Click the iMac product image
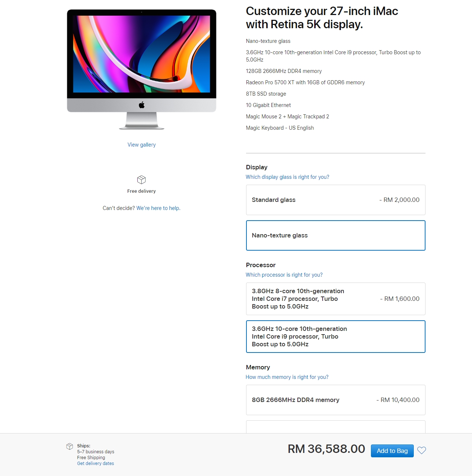472x476 pixels. 142,69
